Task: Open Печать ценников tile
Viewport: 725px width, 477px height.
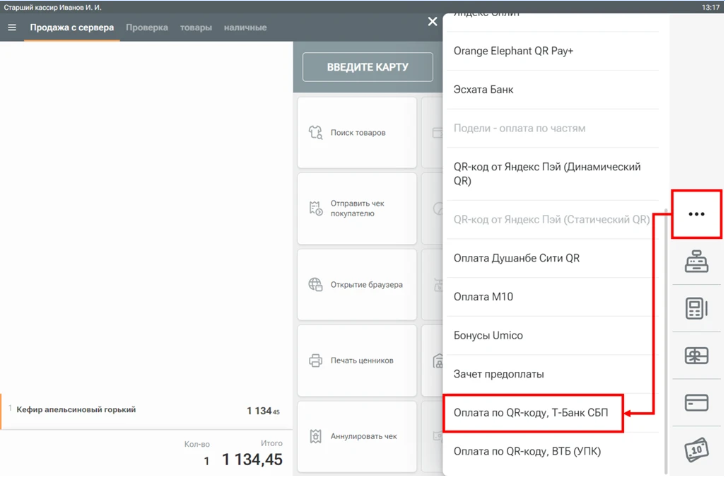Action: pyautogui.click(x=357, y=360)
